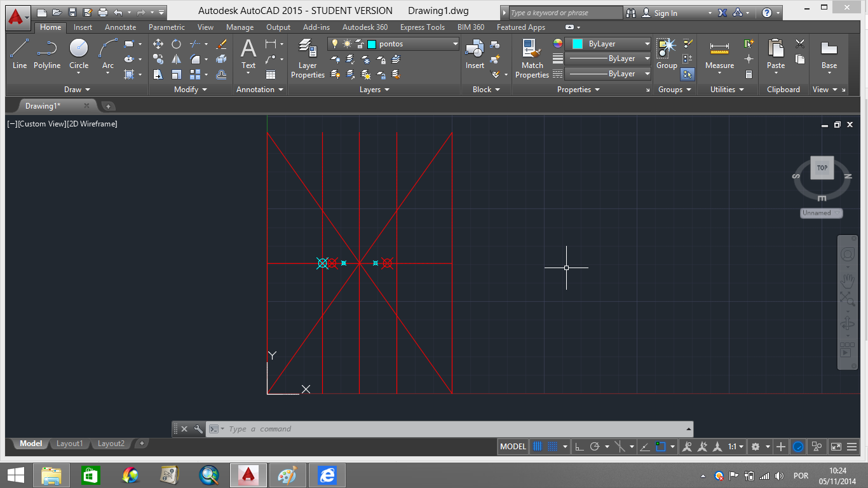Click the Sign In button
The height and width of the screenshot is (488, 868).
665,13
